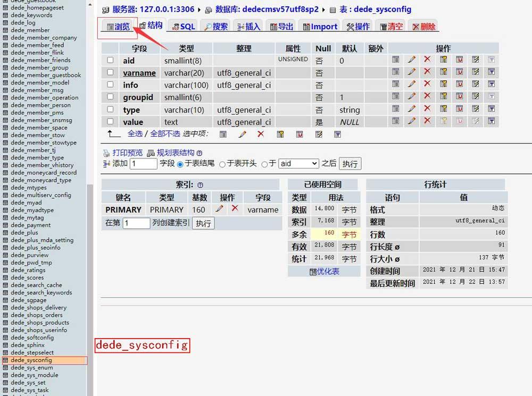This screenshot has width=532, height=396.
Task: Click 全选 link
Action: click(x=135, y=133)
